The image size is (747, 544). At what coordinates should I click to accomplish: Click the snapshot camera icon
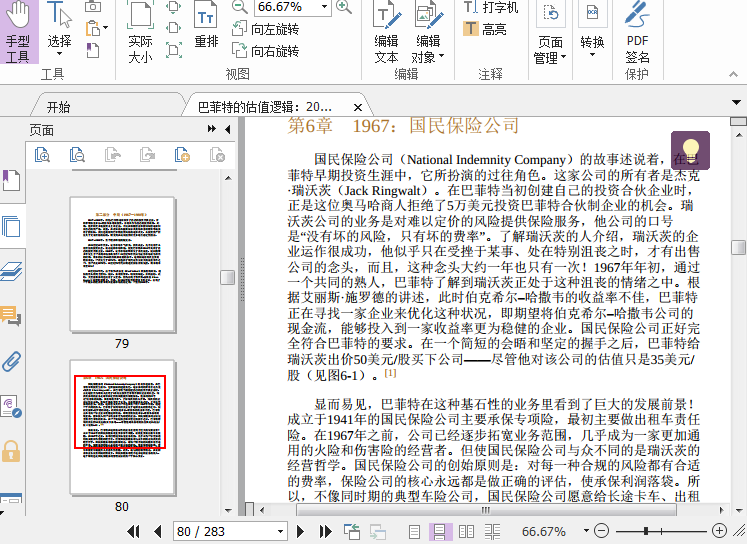point(93,7)
